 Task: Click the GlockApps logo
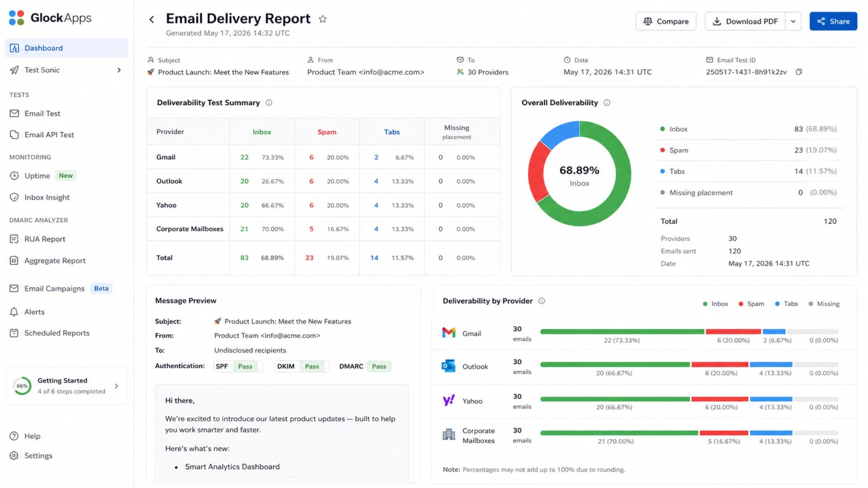(50, 18)
